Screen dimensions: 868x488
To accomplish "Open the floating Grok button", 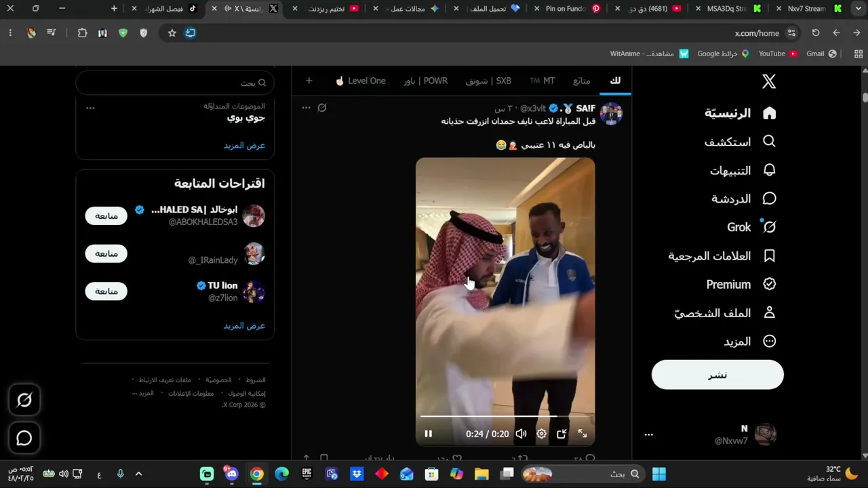I will pyautogui.click(x=24, y=401).
